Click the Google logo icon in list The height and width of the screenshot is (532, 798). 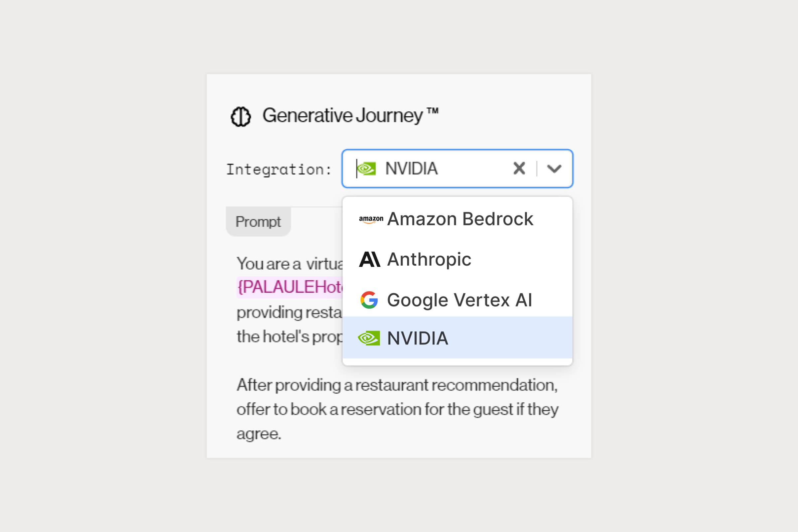[x=369, y=300]
